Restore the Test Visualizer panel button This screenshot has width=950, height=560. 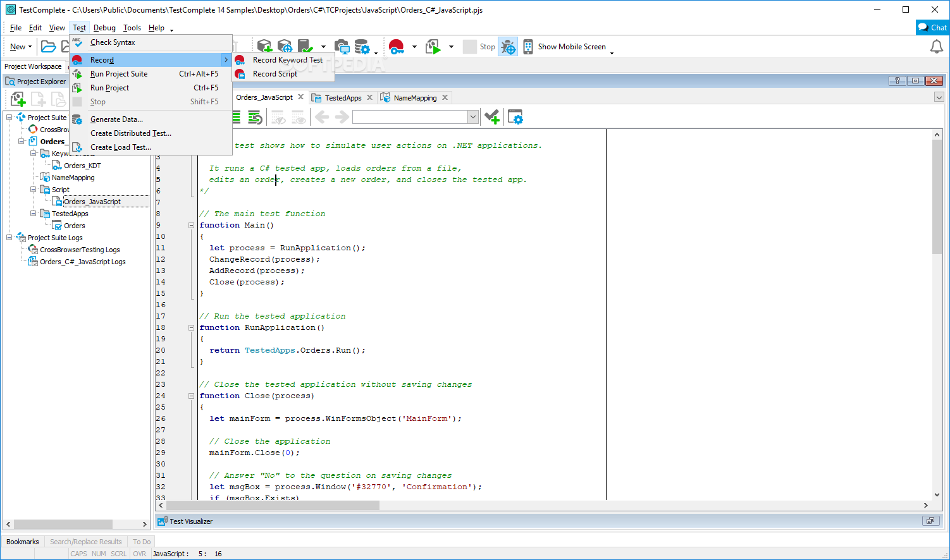tap(930, 521)
